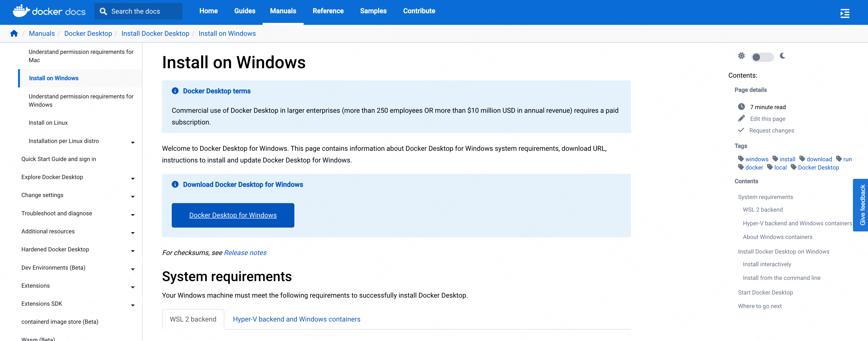
Task: Click Docker Desktop for Windows download button
Action: tap(233, 215)
